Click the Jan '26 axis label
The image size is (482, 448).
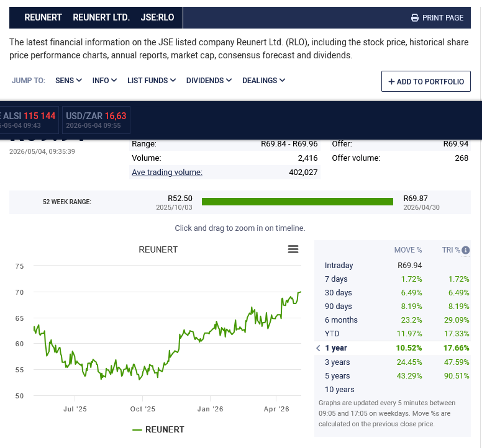click(211, 409)
